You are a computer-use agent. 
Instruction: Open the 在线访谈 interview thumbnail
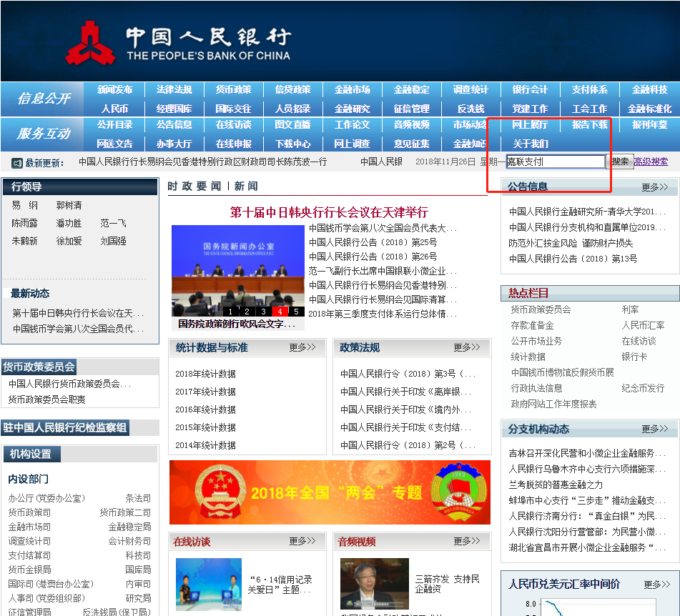coord(209,585)
